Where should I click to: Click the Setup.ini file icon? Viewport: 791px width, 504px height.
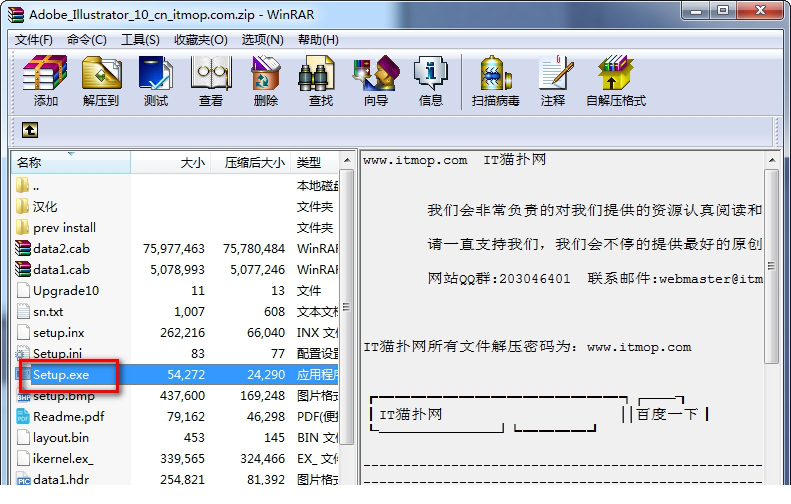tap(23, 353)
